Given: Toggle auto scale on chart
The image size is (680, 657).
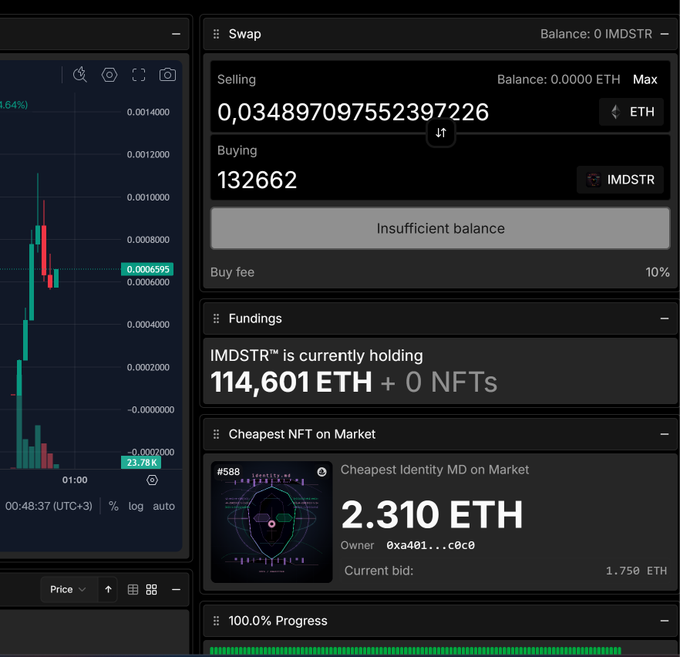Looking at the screenshot, I should 164,506.
